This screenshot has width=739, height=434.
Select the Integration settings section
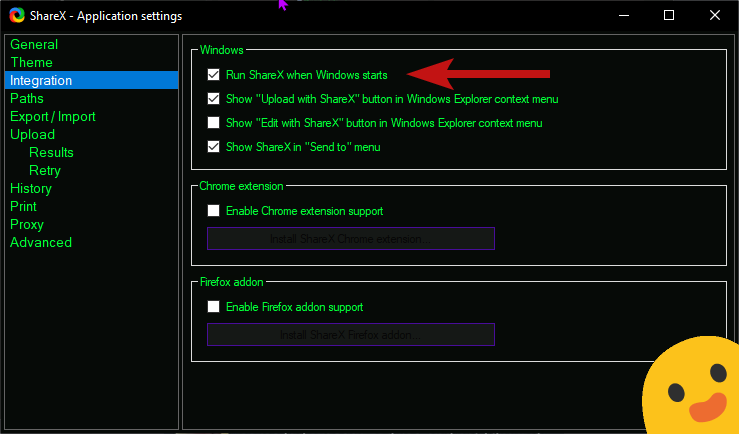pyautogui.click(x=91, y=80)
